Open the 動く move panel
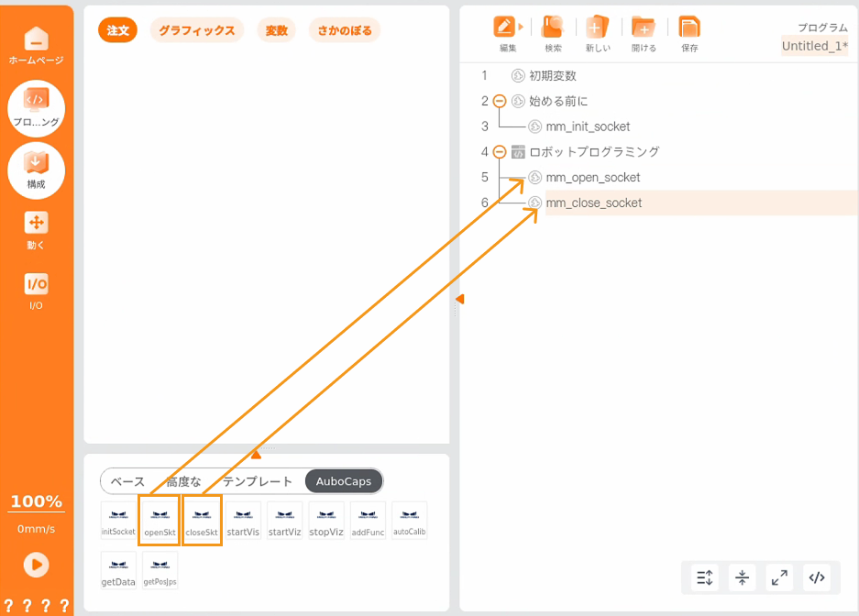 coord(36,230)
